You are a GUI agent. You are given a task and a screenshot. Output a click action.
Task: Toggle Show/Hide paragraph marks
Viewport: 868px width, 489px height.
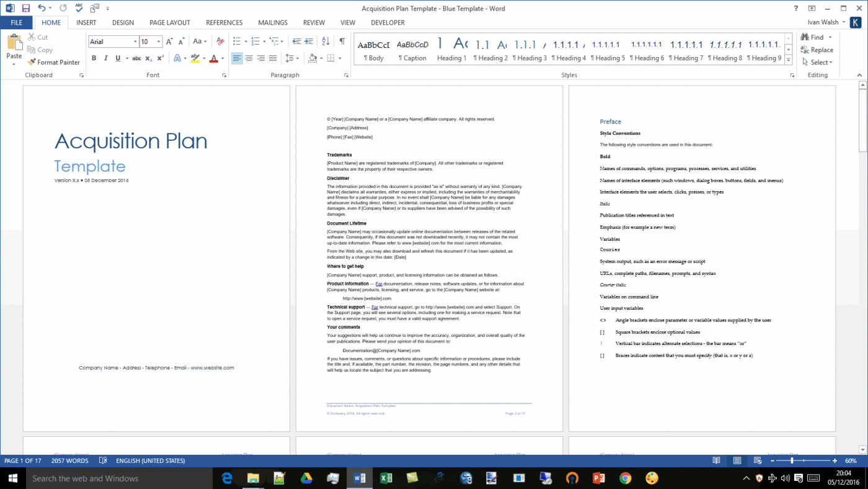click(x=342, y=42)
